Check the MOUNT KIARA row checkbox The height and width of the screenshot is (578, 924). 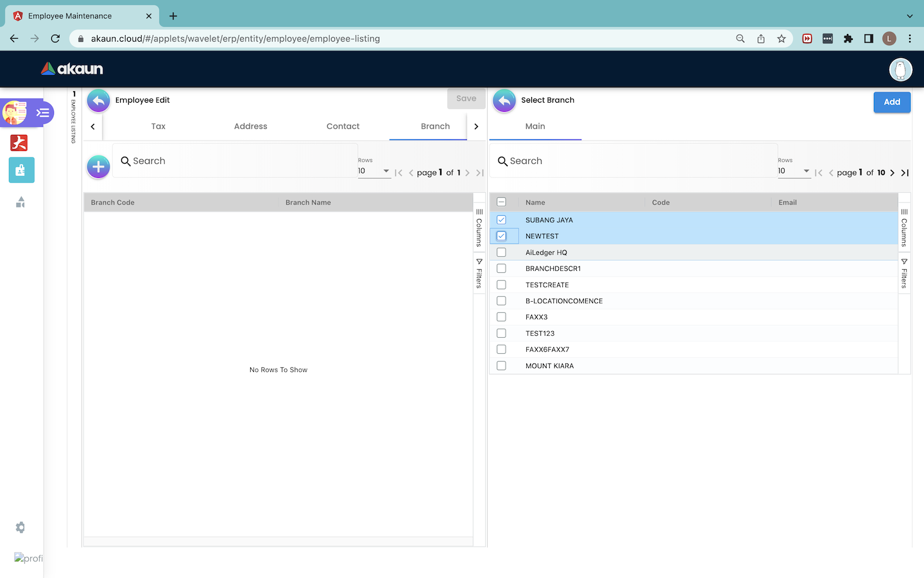(x=501, y=365)
